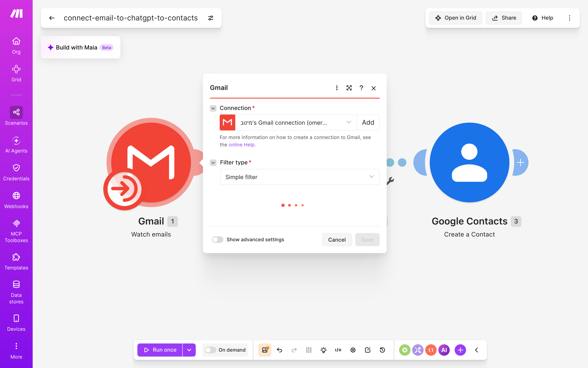
Task: Open the Help menu
Action: coord(542,18)
